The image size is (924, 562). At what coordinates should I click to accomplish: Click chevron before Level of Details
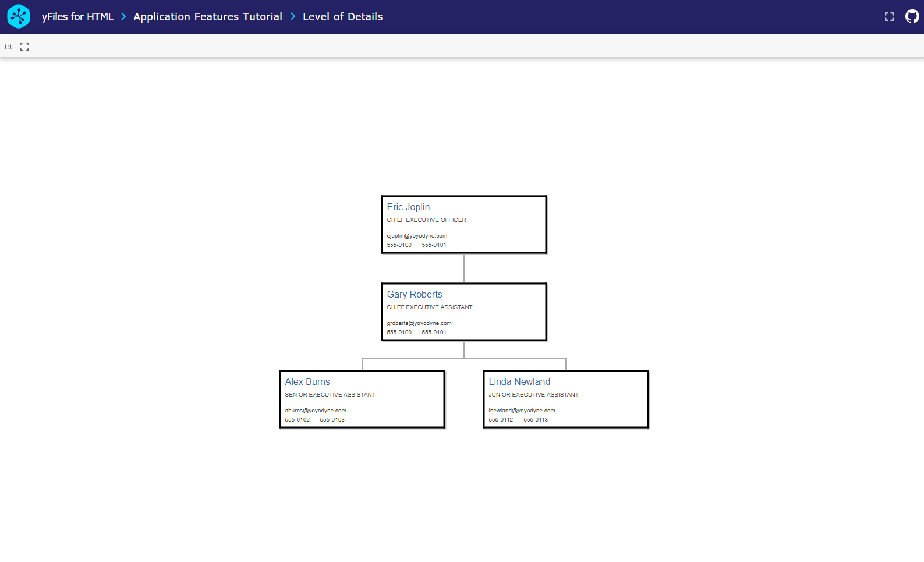click(293, 17)
